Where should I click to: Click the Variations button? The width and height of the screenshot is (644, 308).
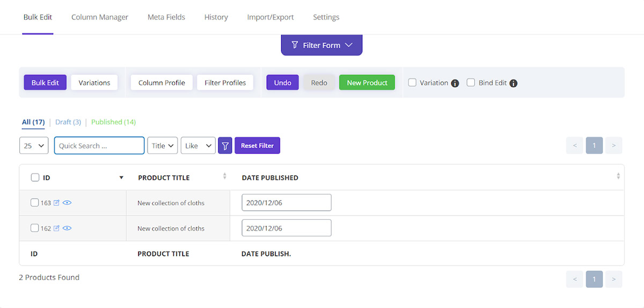(x=94, y=83)
